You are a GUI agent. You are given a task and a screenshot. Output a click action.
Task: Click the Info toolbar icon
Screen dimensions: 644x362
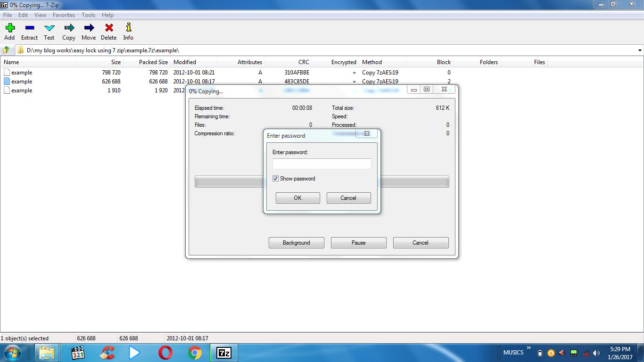pyautogui.click(x=128, y=28)
